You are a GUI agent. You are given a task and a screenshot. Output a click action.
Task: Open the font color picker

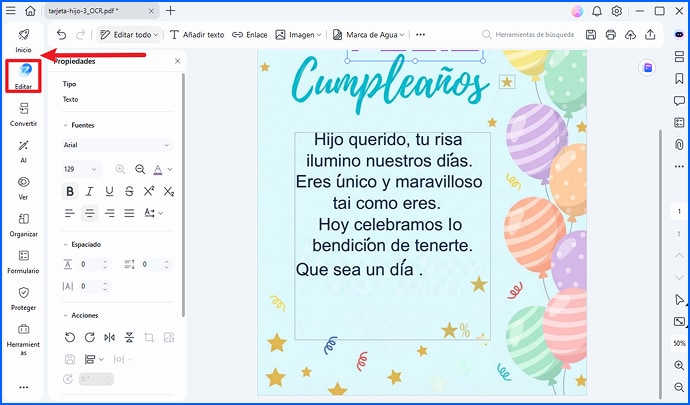pyautogui.click(x=162, y=169)
